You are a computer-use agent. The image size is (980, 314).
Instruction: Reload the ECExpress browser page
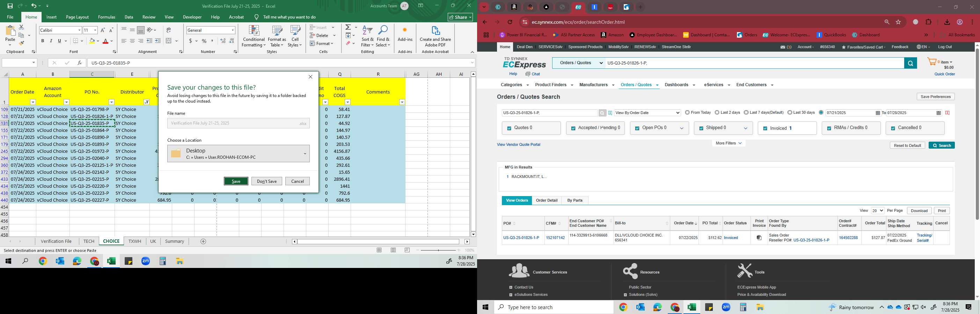tap(510, 22)
